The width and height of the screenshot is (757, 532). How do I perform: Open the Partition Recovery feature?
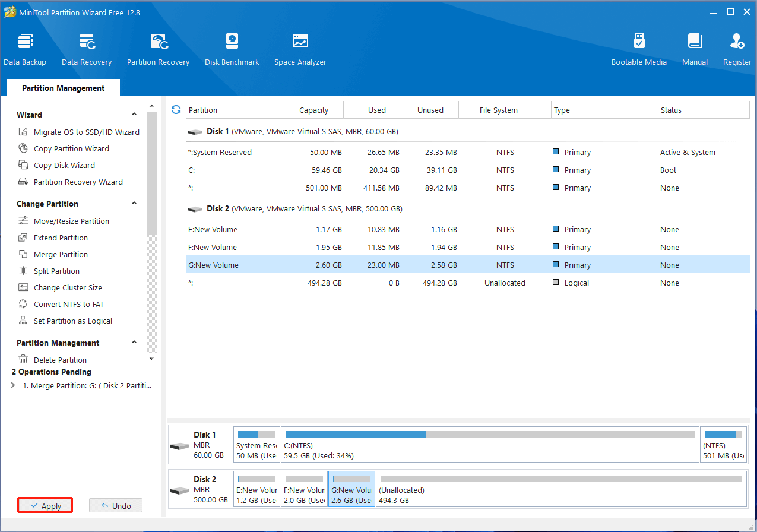(x=159, y=49)
